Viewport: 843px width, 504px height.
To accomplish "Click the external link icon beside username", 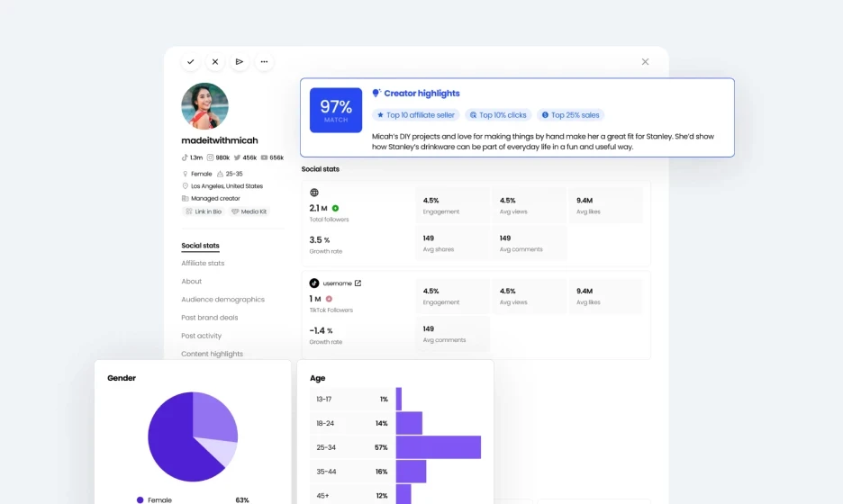I will [x=358, y=283].
